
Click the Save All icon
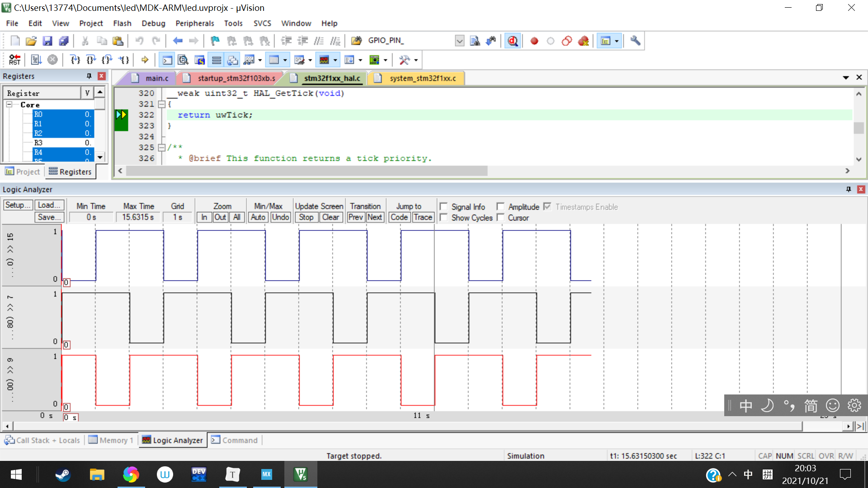click(x=64, y=41)
